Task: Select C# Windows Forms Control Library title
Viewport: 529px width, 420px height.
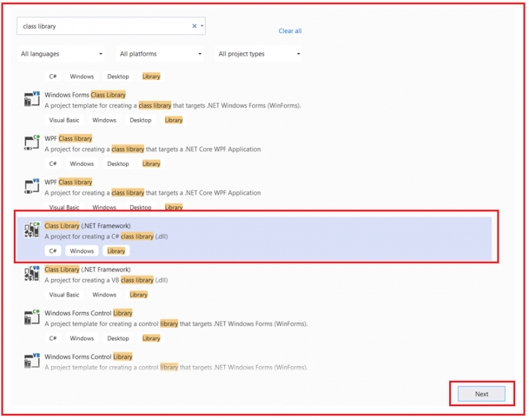Action: click(88, 313)
